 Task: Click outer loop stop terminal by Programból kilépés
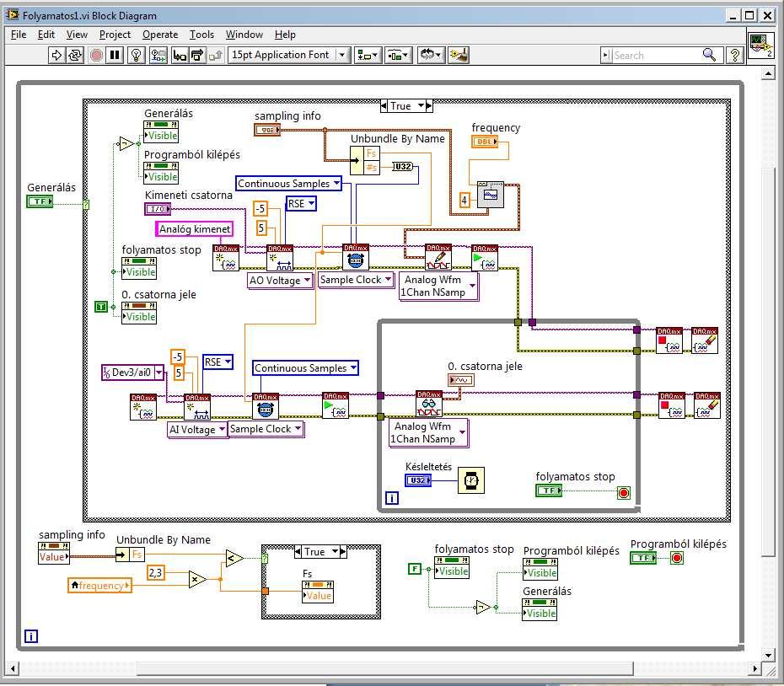(x=676, y=558)
